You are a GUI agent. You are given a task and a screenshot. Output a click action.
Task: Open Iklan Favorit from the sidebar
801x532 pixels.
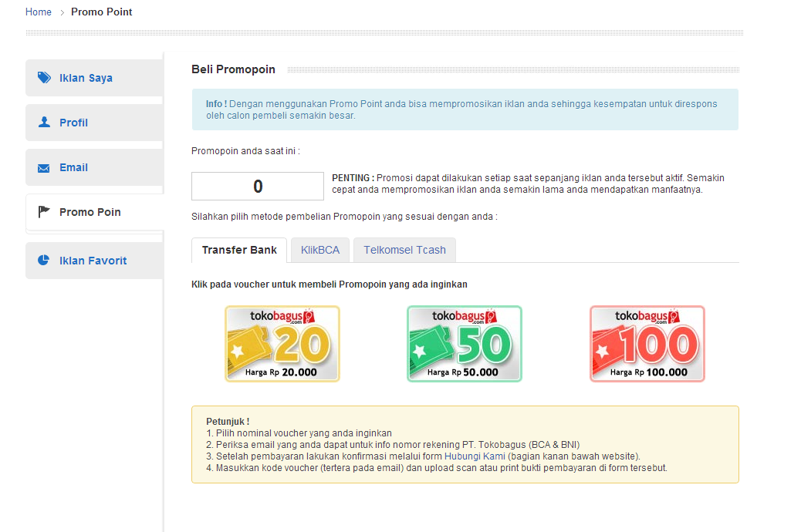coord(93,261)
